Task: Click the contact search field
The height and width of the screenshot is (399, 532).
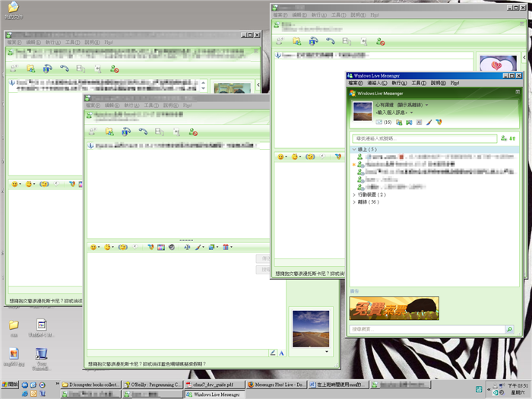Action: (424, 138)
